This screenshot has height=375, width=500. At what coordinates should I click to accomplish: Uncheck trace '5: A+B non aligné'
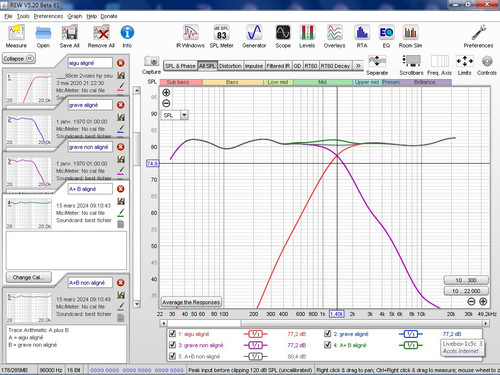(172, 356)
